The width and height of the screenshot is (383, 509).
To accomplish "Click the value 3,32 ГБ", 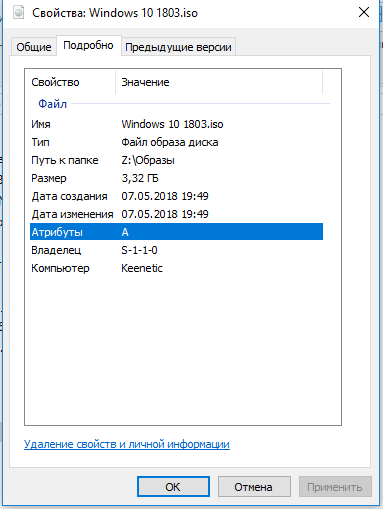I will 140,178.
